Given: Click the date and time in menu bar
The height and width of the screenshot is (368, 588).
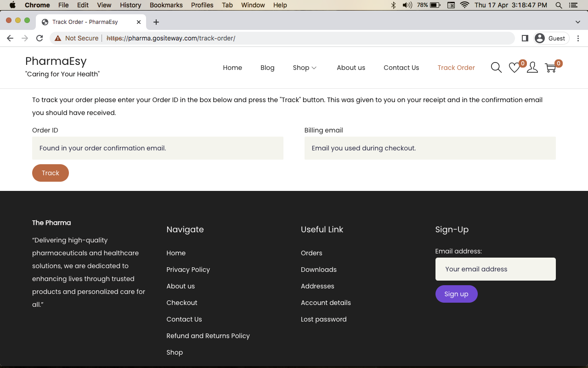Looking at the screenshot, I should (x=511, y=5).
